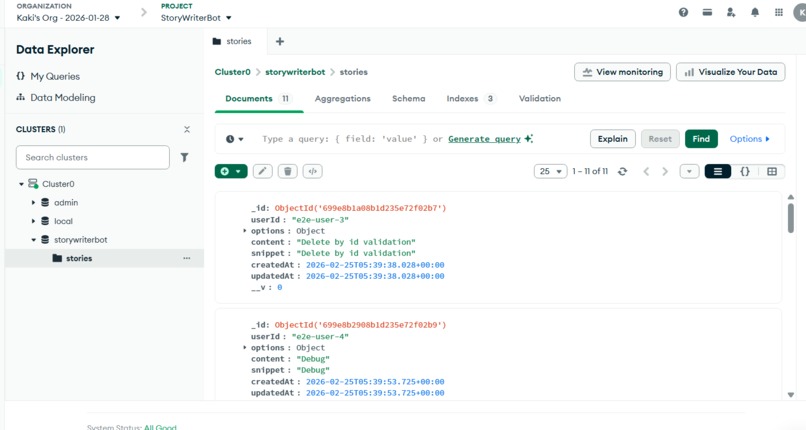
Task: Open the add data green dropdown
Action: (x=231, y=171)
